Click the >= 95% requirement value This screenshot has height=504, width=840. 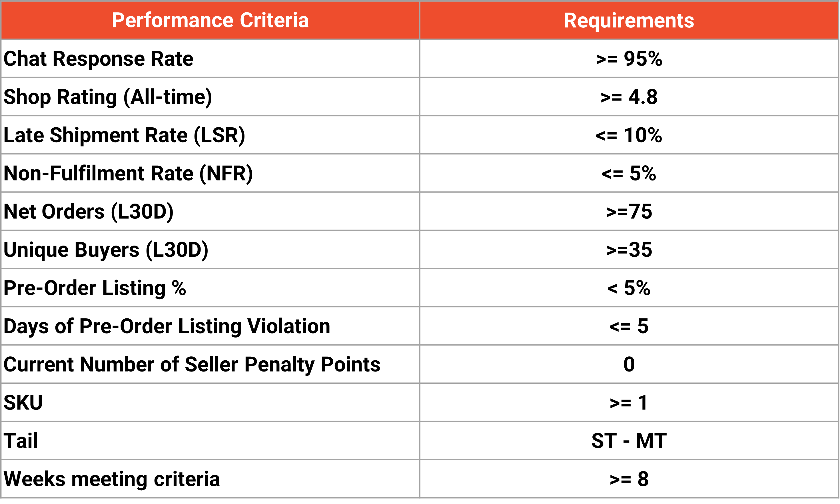pyautogui.click(x=629, y=59)
